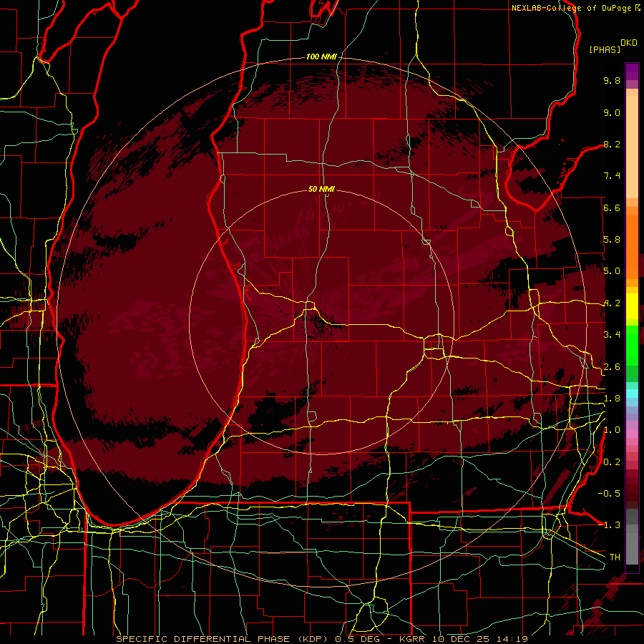The height and width of the screenshot is (644, 644).
Task: Pick the yellow color bar segment
Action: pyautogui.click(x=632, y=306)
